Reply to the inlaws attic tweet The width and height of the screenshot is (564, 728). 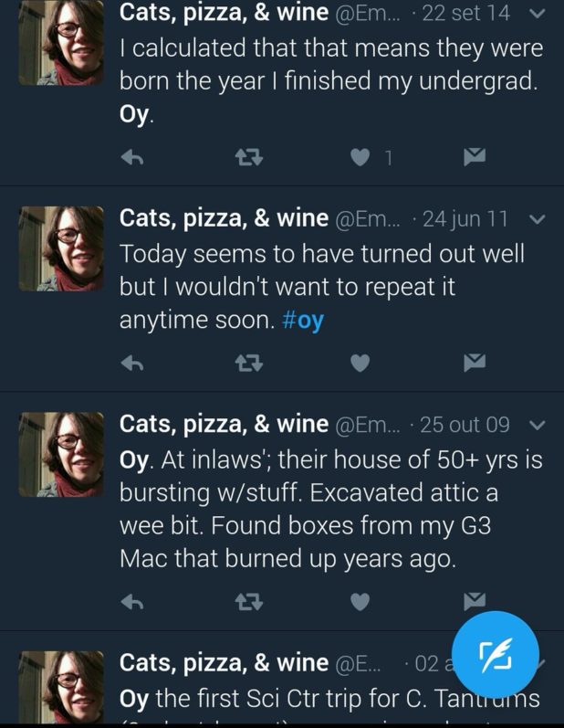pos(133,601)
